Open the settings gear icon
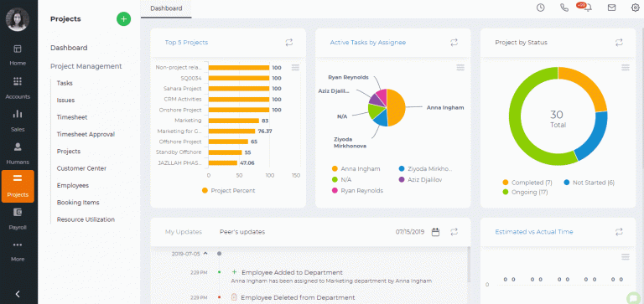 636,8
